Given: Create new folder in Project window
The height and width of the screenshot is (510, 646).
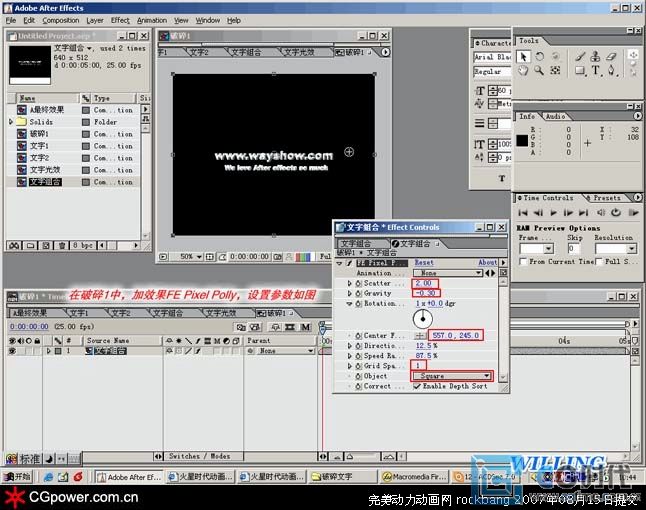Looking at the screenshot, I should 30,246.
